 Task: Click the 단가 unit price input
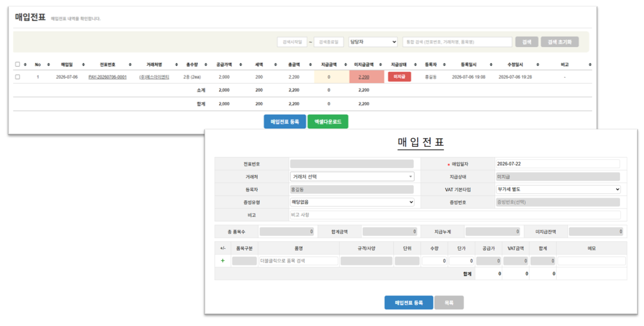[x=461, y=261]
